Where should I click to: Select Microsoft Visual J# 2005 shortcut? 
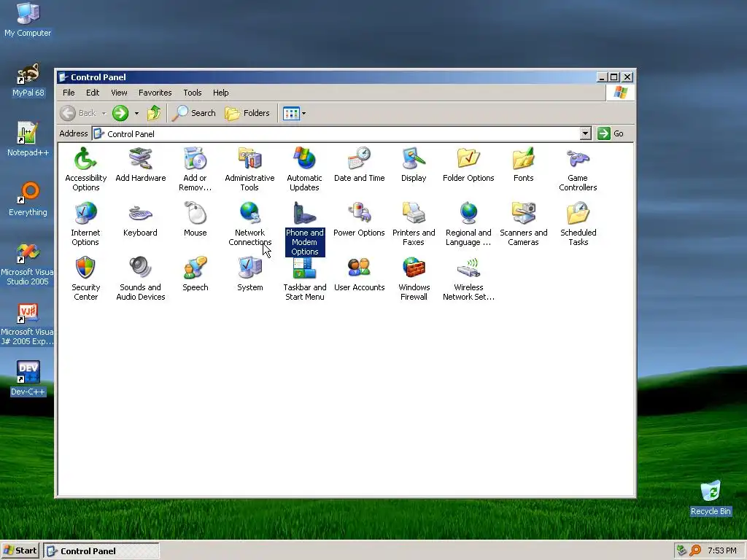pos(28,324)
